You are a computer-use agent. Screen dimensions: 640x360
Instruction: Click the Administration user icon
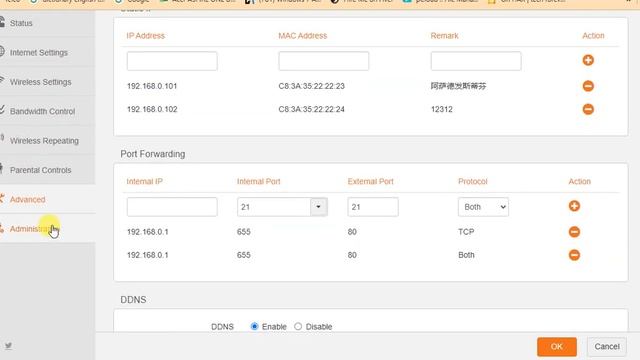[2, 228]
